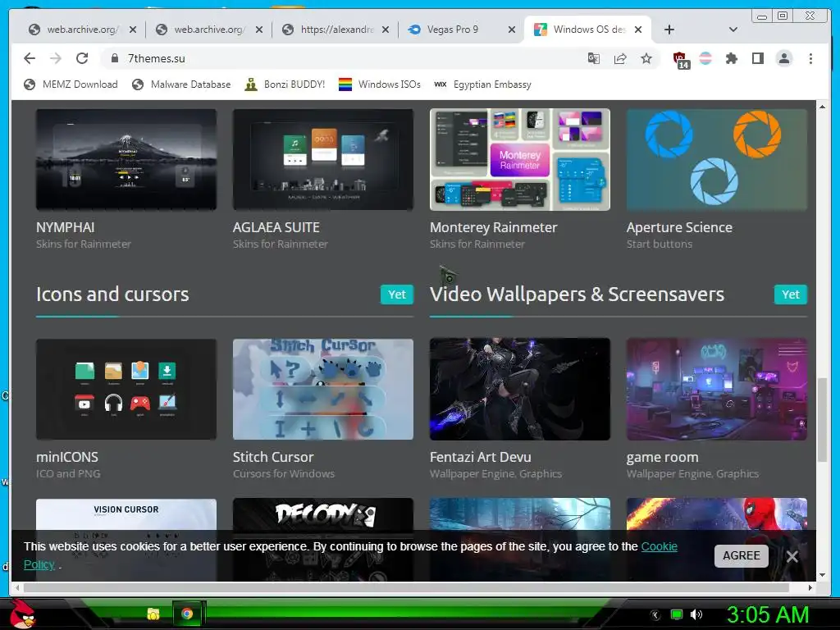Screen dimensions: 840x630
Task: Click the Fentazi Art Devu title
Action: point(481,457)
